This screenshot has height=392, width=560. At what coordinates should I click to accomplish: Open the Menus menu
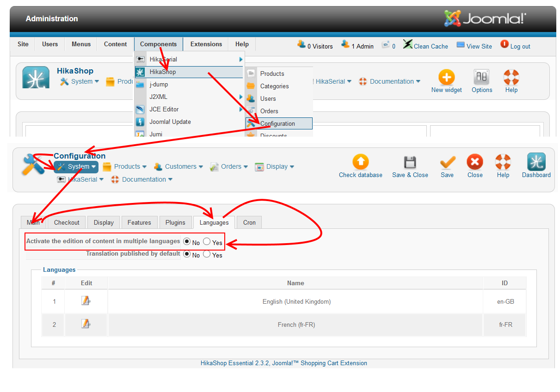[x=81, y=44]
